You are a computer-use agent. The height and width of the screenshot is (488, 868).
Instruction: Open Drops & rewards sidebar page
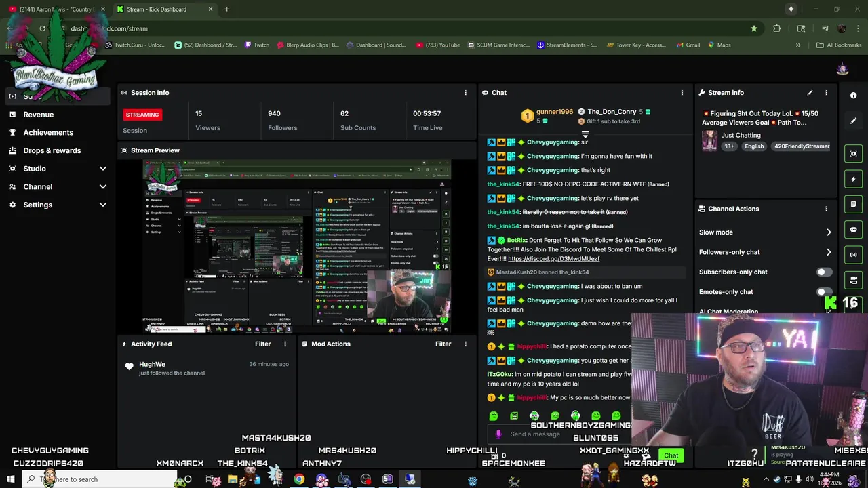pos(52,150)
